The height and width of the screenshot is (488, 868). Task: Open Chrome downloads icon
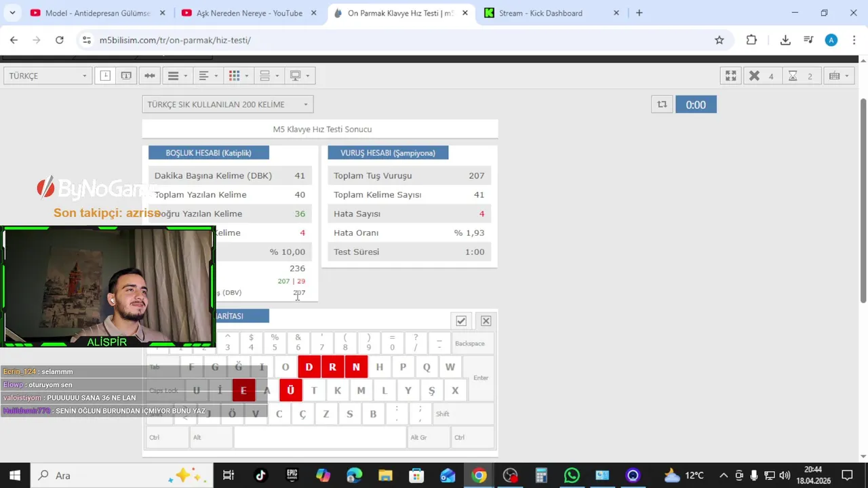[785, 40]
